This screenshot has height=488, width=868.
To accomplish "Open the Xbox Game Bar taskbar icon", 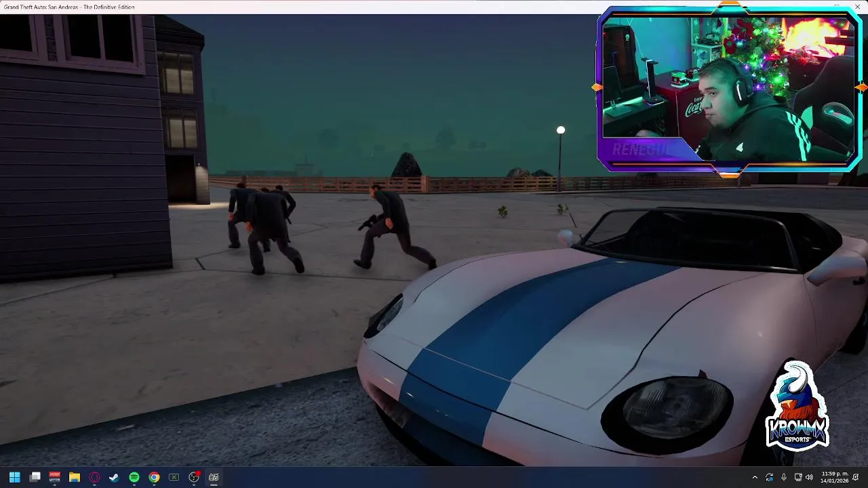I will 174,477.
